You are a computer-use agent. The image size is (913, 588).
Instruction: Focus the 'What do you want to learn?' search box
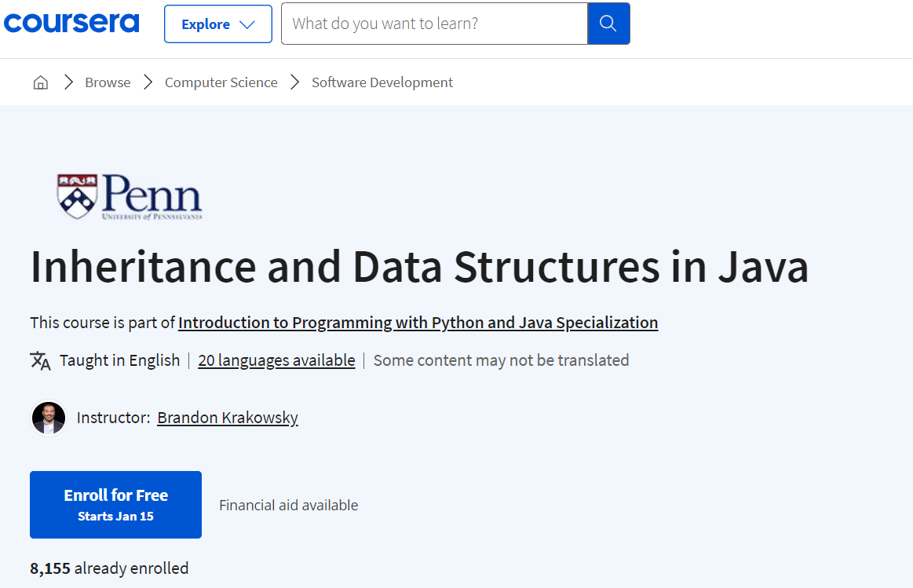coord(433,24)
